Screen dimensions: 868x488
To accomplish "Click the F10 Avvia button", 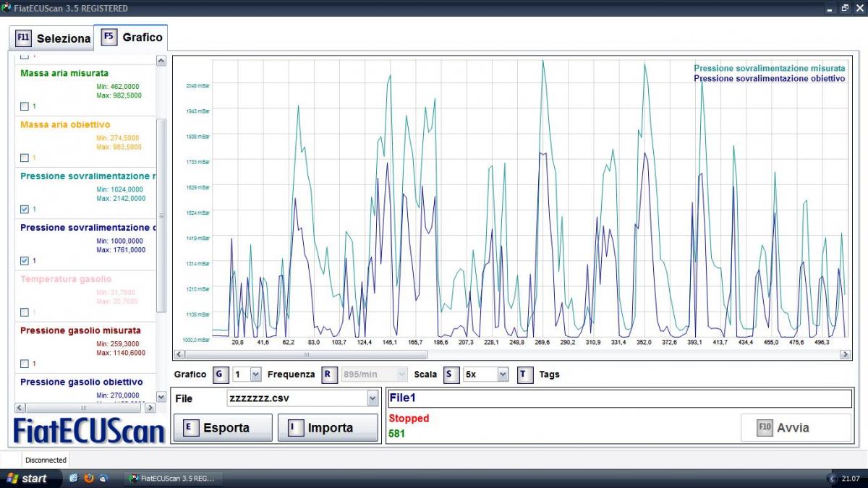I will click(x=796, y=427).
